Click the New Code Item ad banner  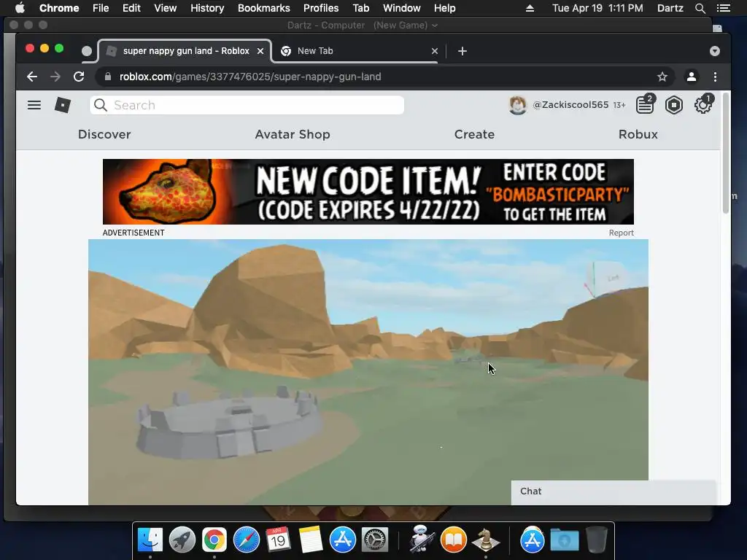click(x=368, y=192)
